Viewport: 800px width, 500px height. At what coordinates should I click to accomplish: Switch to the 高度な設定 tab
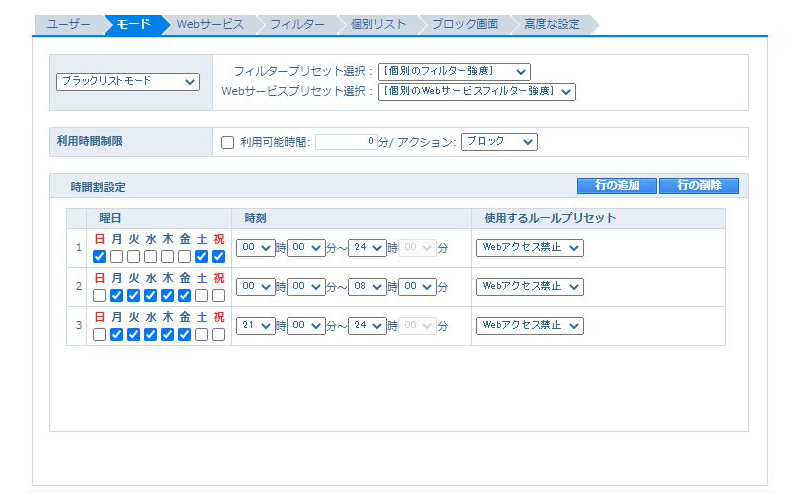(552, 24)
